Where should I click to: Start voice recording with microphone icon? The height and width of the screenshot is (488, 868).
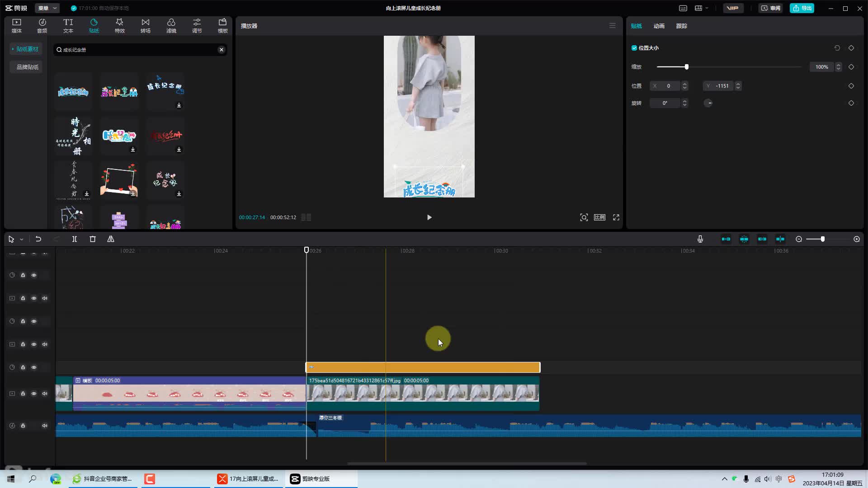[700, 239]
